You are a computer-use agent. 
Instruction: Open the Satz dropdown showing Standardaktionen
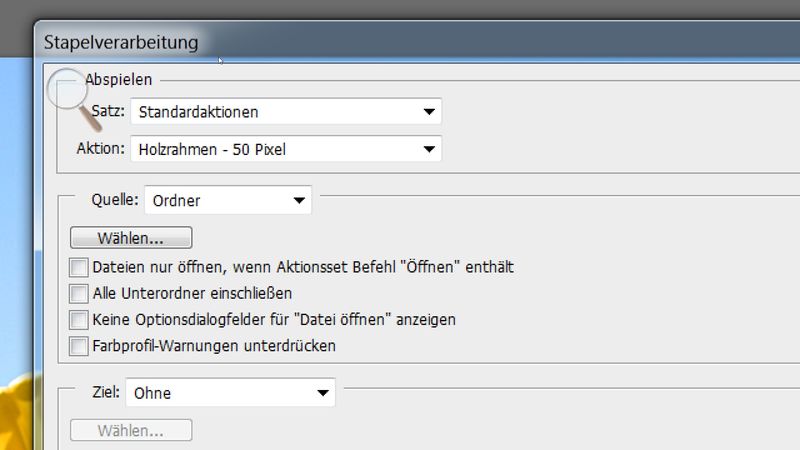(286, 111)
